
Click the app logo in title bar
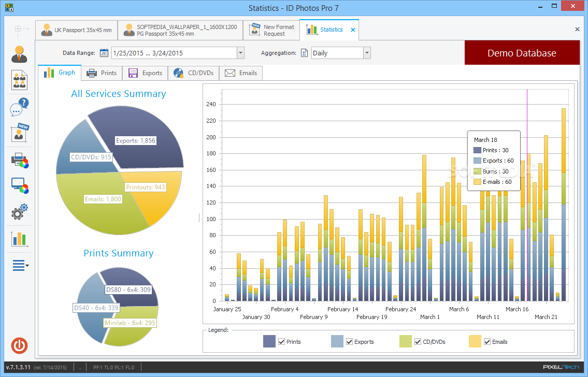pos(9,7)
